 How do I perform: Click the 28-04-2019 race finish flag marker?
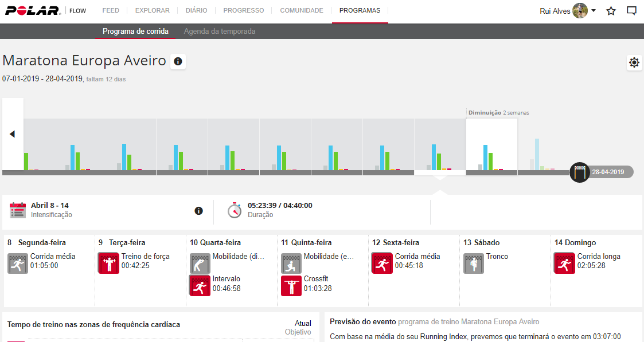580,172
